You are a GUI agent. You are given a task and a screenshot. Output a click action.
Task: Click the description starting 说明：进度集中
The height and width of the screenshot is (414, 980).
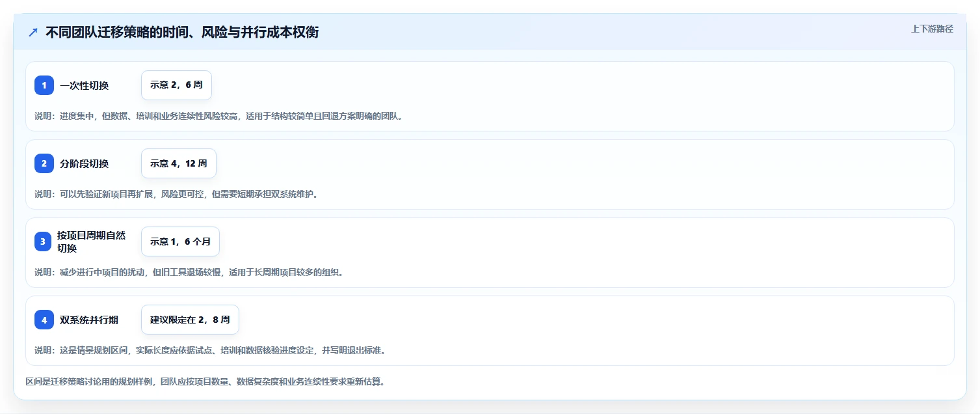pyautogui.click(x=219, y=116)
